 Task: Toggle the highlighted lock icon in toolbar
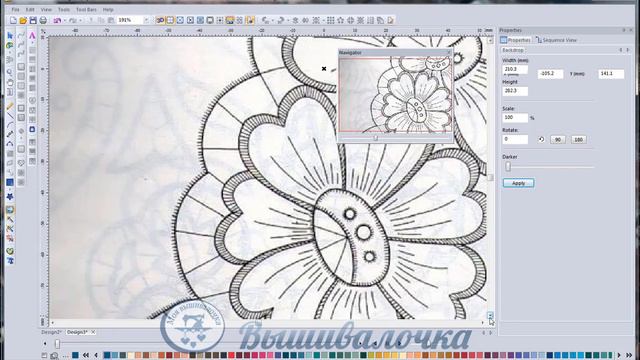(250, 20)
